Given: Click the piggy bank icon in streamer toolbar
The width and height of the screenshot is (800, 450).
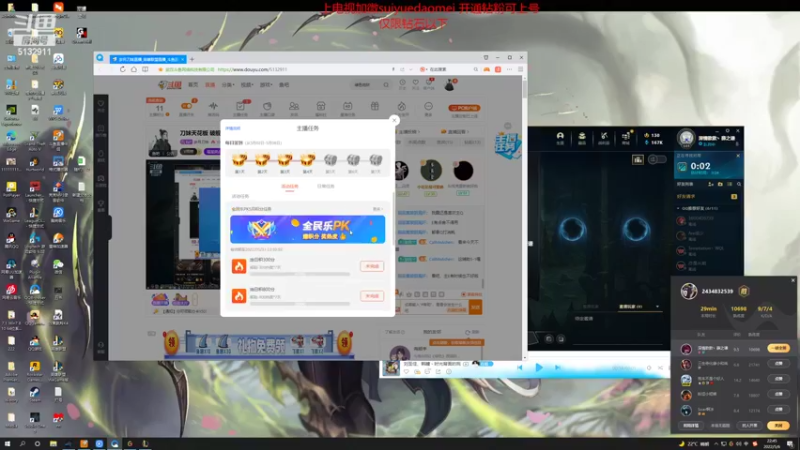Looking at the screenshot, I should coord(267,106).
